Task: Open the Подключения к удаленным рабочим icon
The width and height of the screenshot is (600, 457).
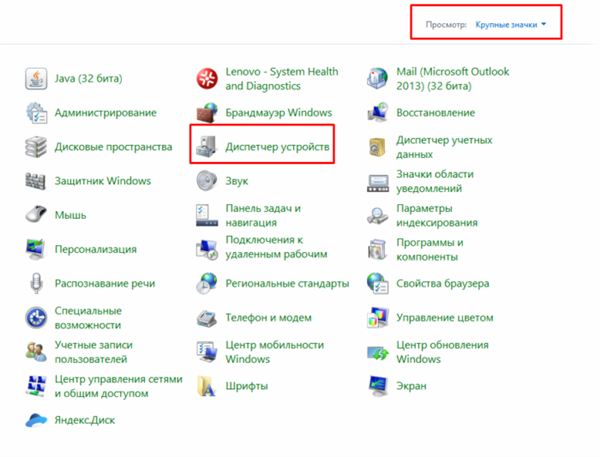Action: 207,249
